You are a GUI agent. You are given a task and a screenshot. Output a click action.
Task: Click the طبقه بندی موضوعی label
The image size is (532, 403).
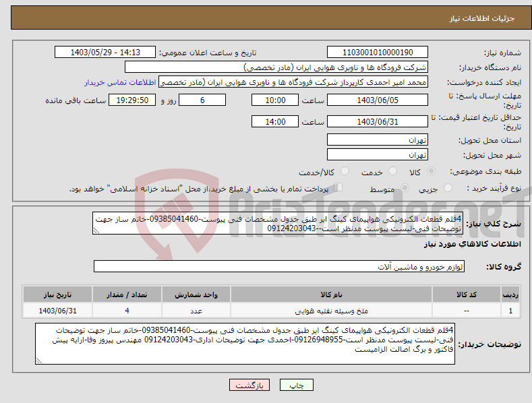(485, 172)
